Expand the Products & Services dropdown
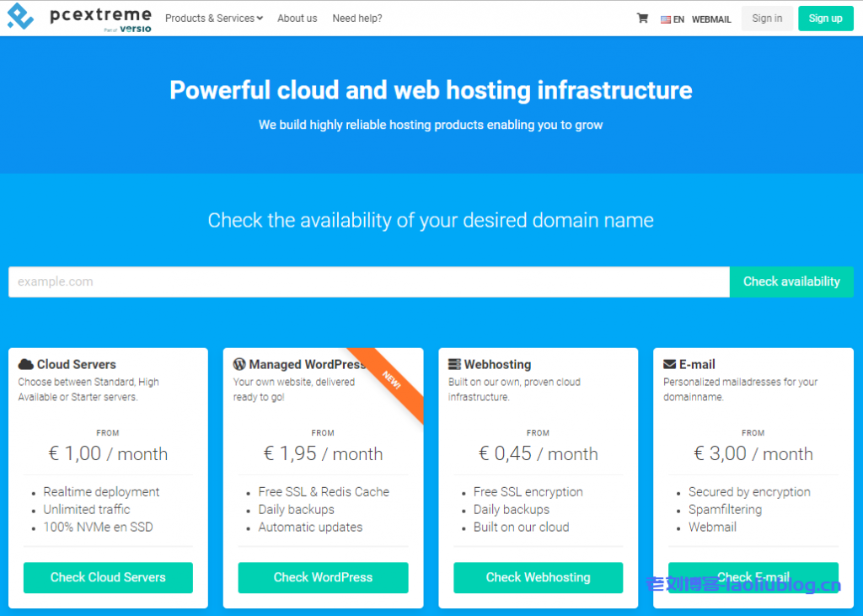 tap(214, 19)
